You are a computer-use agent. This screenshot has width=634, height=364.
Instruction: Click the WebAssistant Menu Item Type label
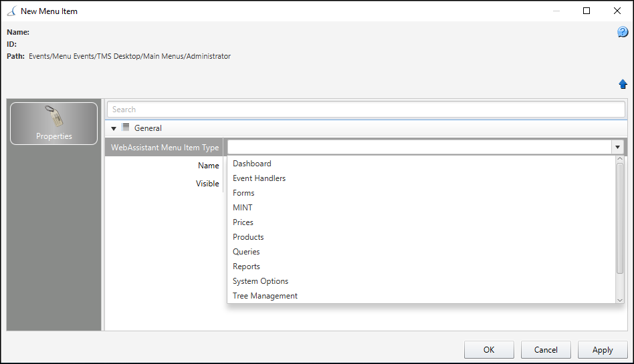(x=165, y=148)
